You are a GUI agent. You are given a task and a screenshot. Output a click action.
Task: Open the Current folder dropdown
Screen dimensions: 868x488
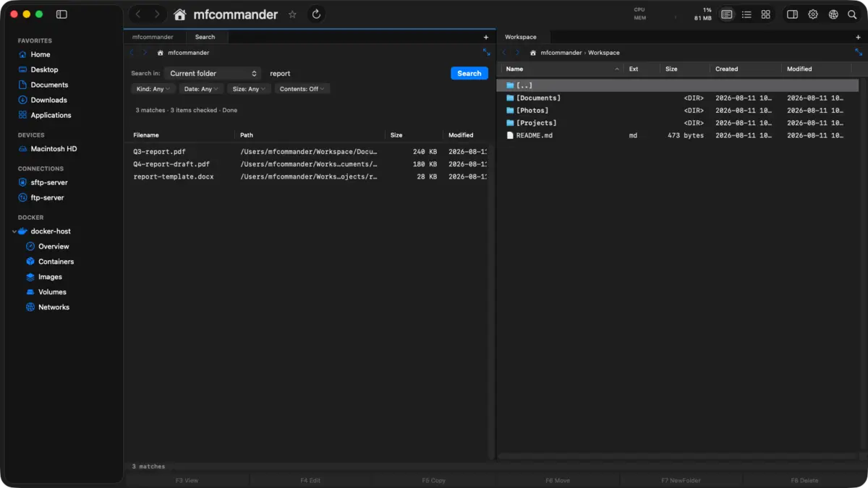pos(213,73)
